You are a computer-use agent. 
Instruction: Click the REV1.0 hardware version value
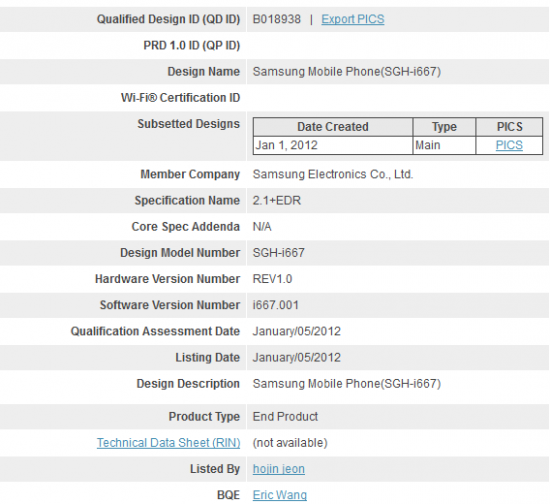[273, 279]
